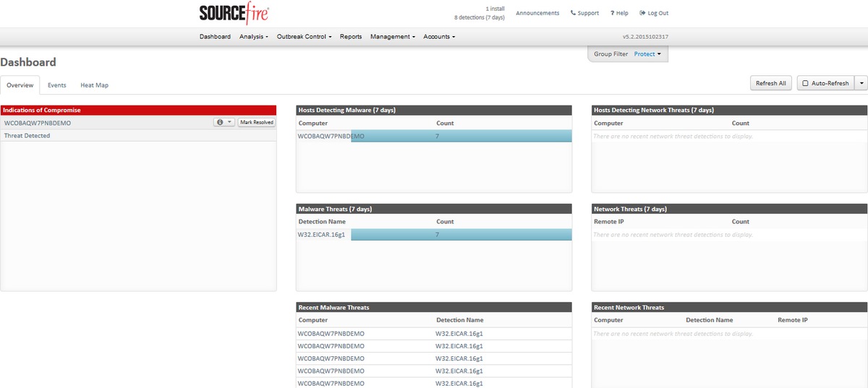The width and height of the screenshot is (868, 388).
Task: Open the info icon dropdown beside Mark Resolved
Action: pos(224,123)
